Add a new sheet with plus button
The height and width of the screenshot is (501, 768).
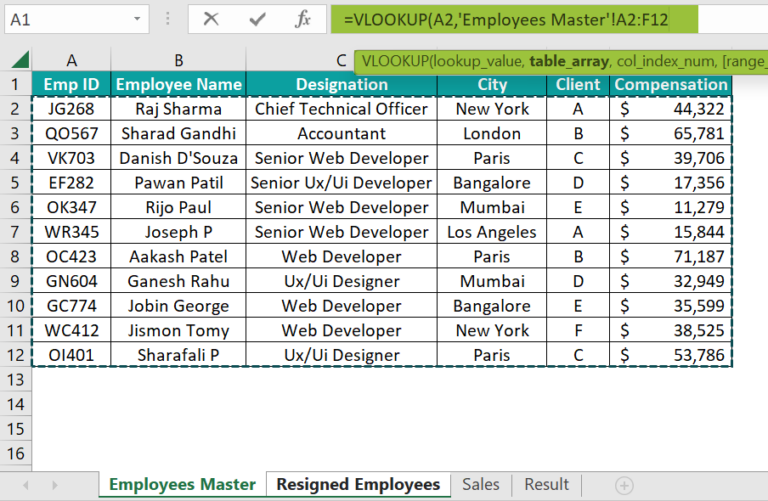624,485
